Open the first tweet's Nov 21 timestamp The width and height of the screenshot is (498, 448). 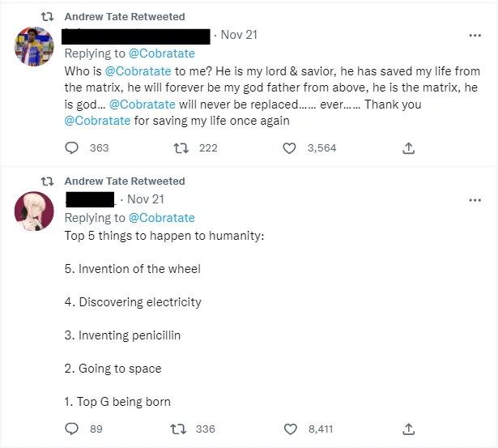237,36
